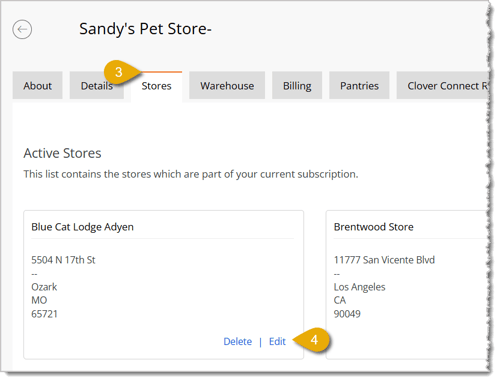This screenshot has height=381, width=500.
Task: Click the 11777 San Vicente Blvd address
Action: (384, 260)
